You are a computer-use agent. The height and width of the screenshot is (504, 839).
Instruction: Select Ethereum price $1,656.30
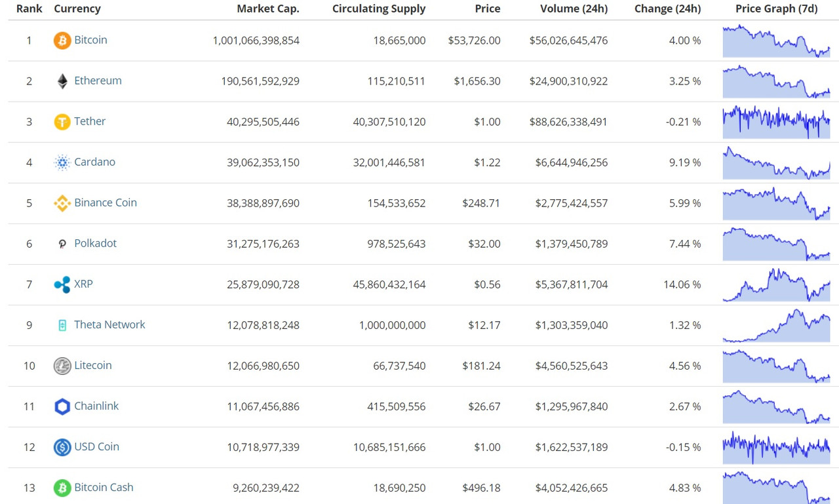(477, 81)
